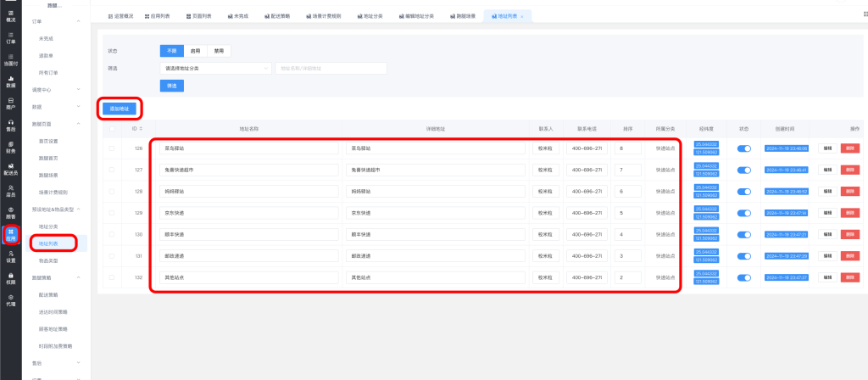
Task: Open 设置 from the left icon bar
Action: pyautogui.click(x=11, y=257)
